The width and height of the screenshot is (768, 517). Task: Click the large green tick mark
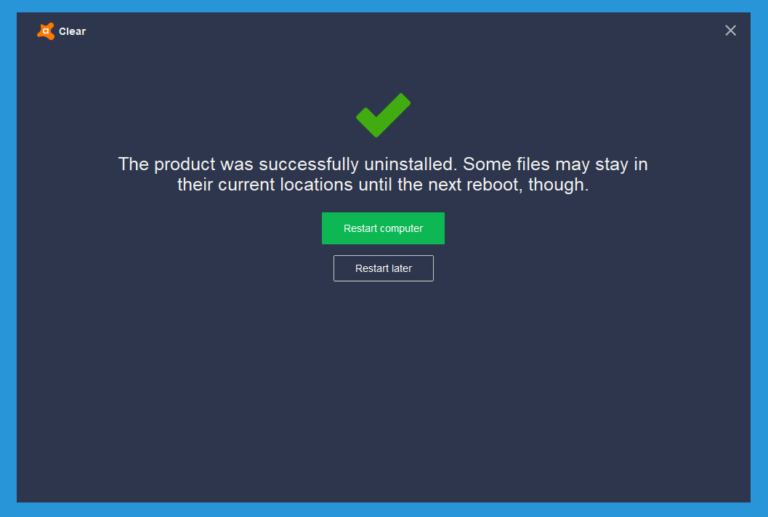click(x=383, y=115)
